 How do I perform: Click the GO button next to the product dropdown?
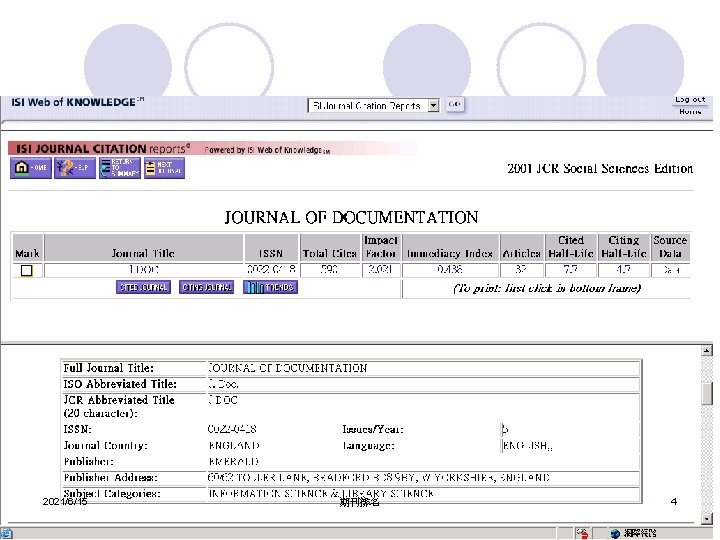(x=455, y=104)
